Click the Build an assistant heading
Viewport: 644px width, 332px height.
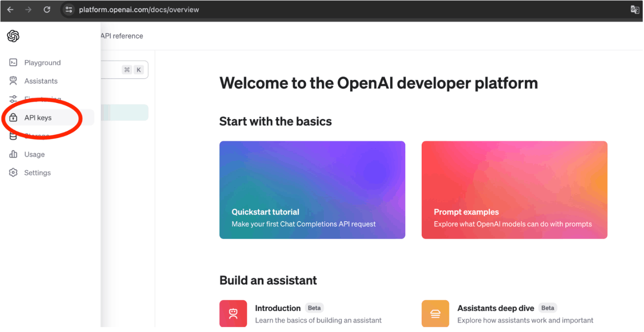pos(268,280)
